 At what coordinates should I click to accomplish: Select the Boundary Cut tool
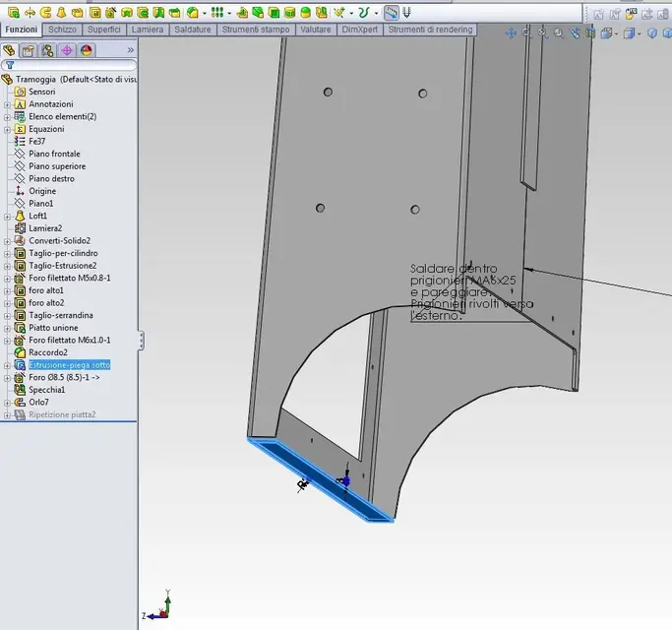[x=174, y=13]
